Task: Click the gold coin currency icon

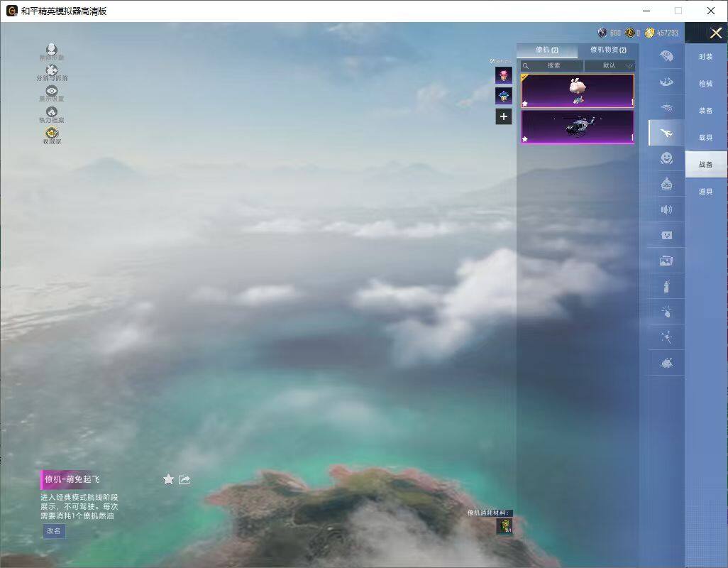Action: (x=649, y=33)
